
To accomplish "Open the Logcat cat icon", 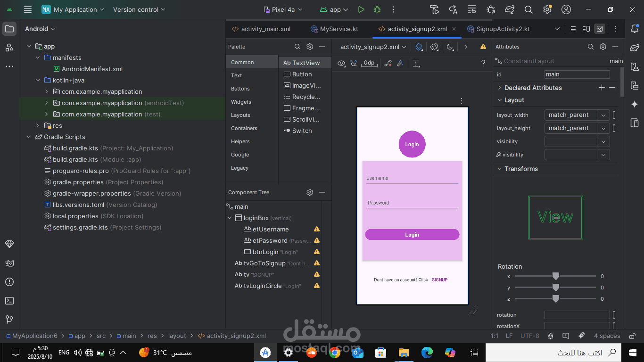I will [9, 263].
